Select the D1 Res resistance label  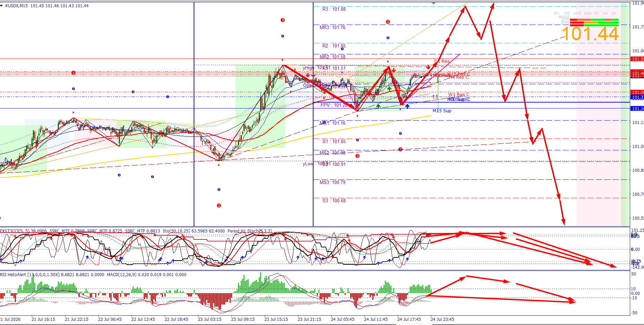click(x=442, y=61)
